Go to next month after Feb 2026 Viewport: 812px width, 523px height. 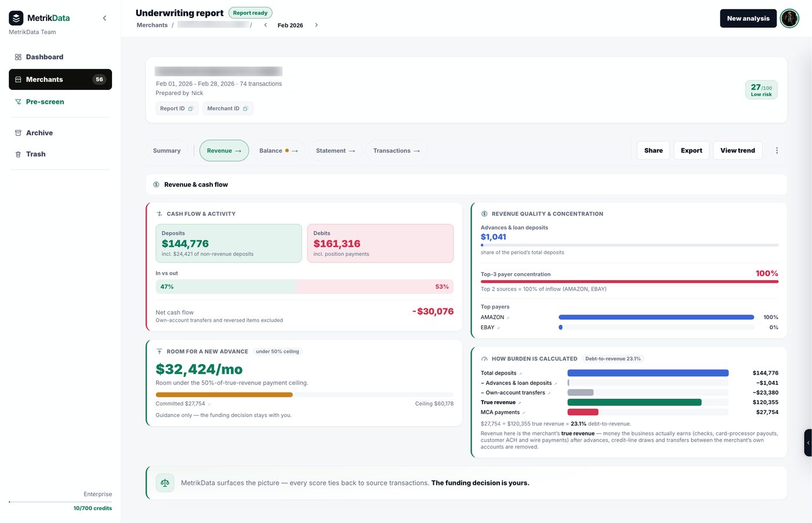pos(316,25)
